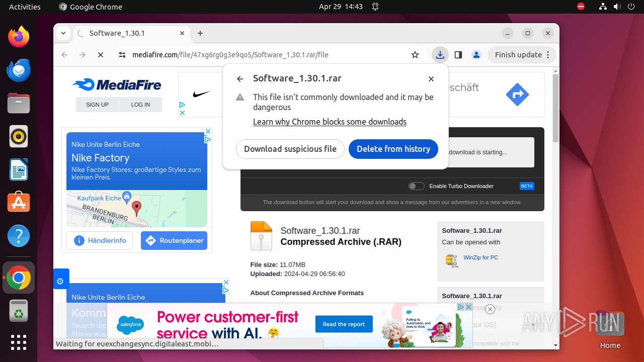This screenshot has width=644, height=362.
Task: Click Händlerinfo button in Nike ad
Action: [x=100, y=240]
